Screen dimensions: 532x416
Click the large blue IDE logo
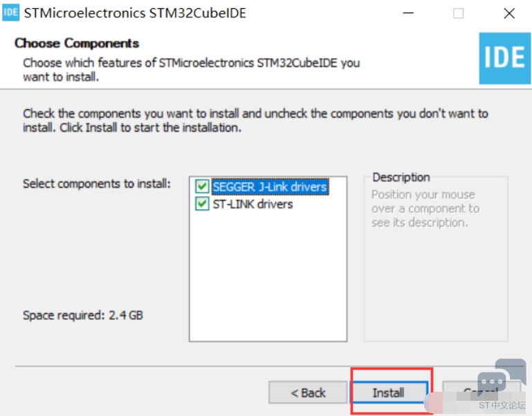[504, 58]
